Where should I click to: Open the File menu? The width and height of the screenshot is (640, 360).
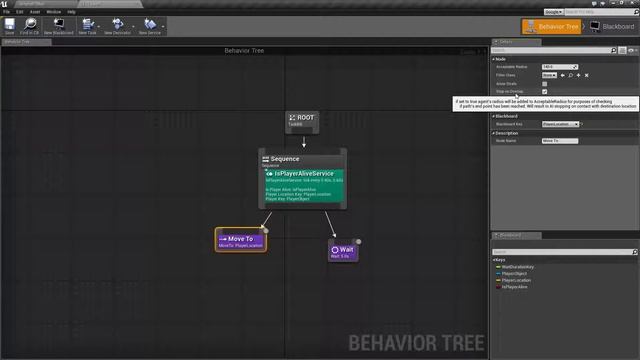click(x=7, y=12)
